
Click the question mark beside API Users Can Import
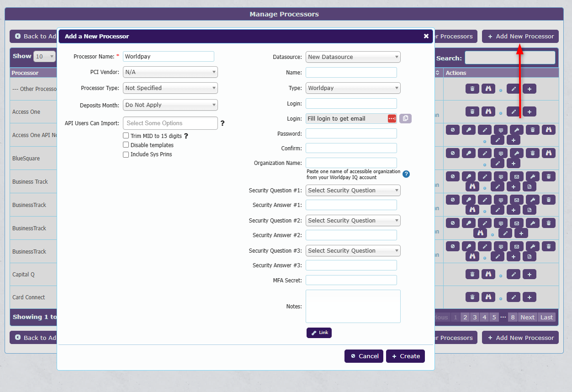(x=222, y=123)
